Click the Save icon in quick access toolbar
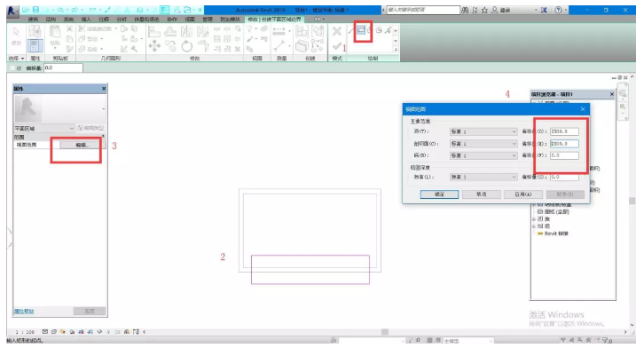Image resolution: width=644 pixels, height=348 pixels. [x=35, y=10]
